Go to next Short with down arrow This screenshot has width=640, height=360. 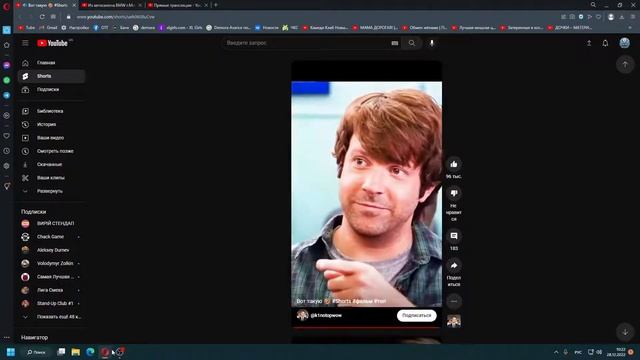coord(624,332)
